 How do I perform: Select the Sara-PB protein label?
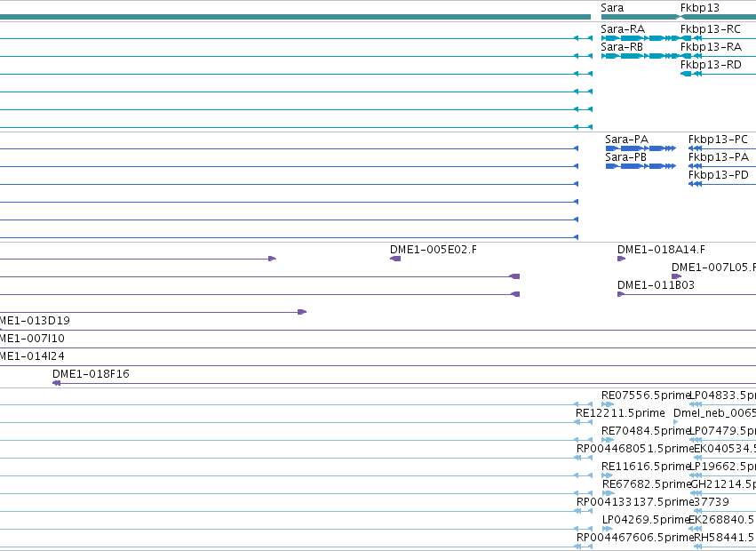tap(625, 157)
